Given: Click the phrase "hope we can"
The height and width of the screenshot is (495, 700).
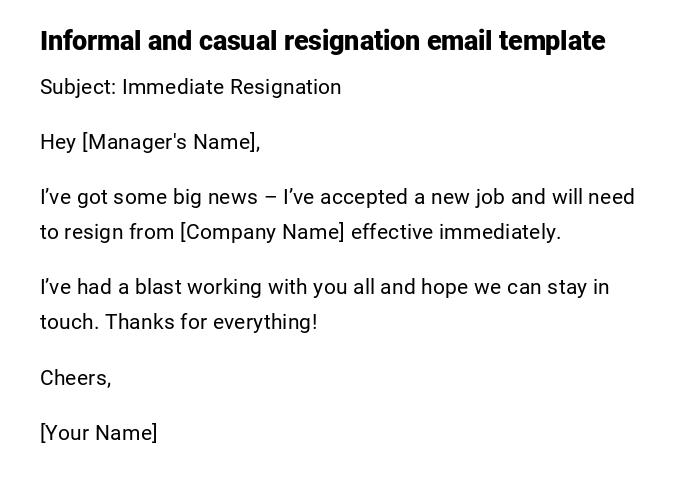Looking at the screenshot, I should 475,287.
